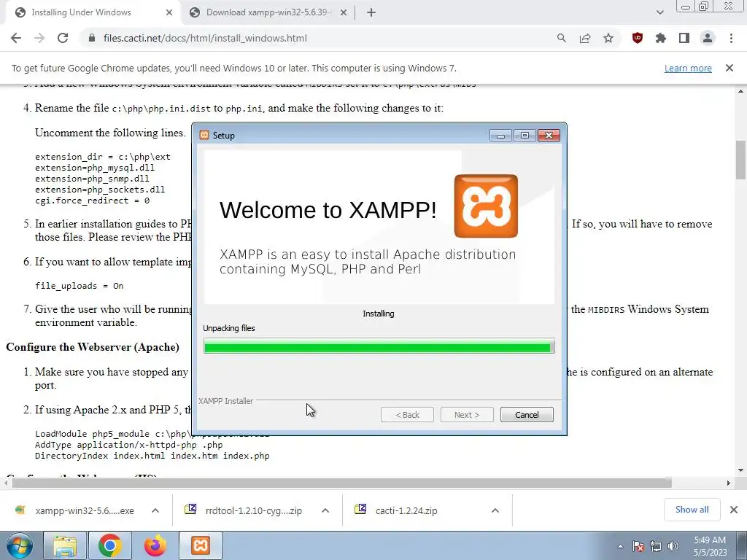Click the horizontal page scrollbar
The image size is (747, 560).
(341, 483)
